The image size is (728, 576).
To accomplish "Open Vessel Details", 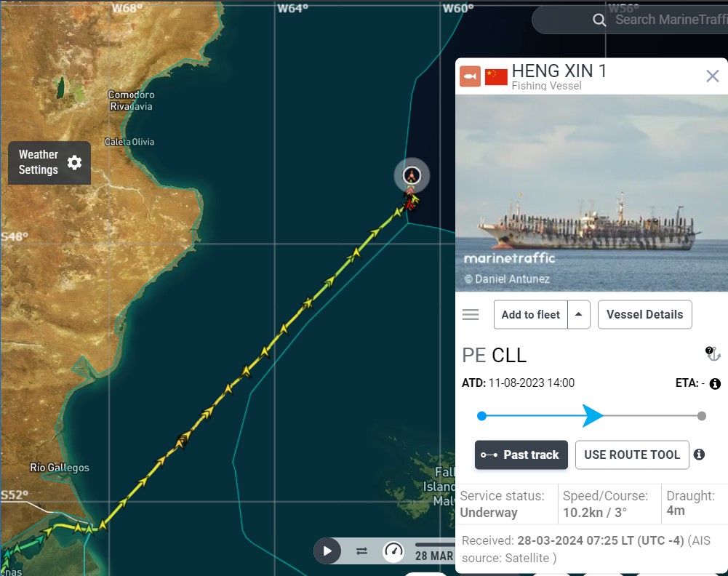I will 644,315.
